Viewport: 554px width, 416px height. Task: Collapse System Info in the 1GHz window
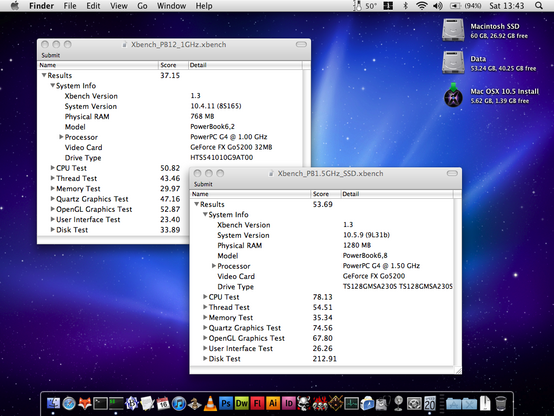pyautogui.click(x=53, y=86)
